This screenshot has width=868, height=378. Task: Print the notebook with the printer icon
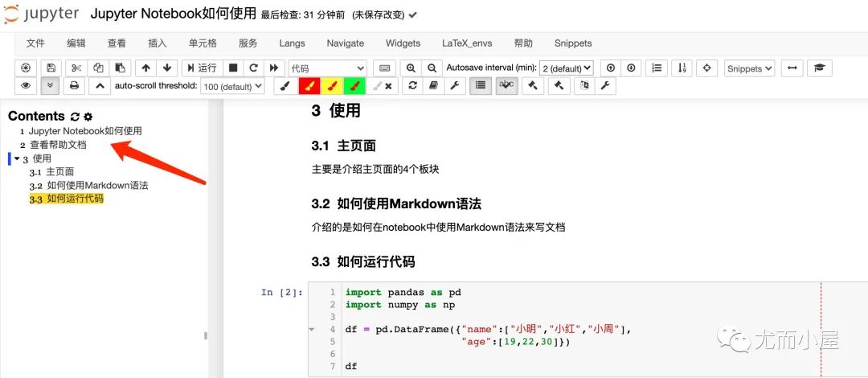[x=74, y=86]
